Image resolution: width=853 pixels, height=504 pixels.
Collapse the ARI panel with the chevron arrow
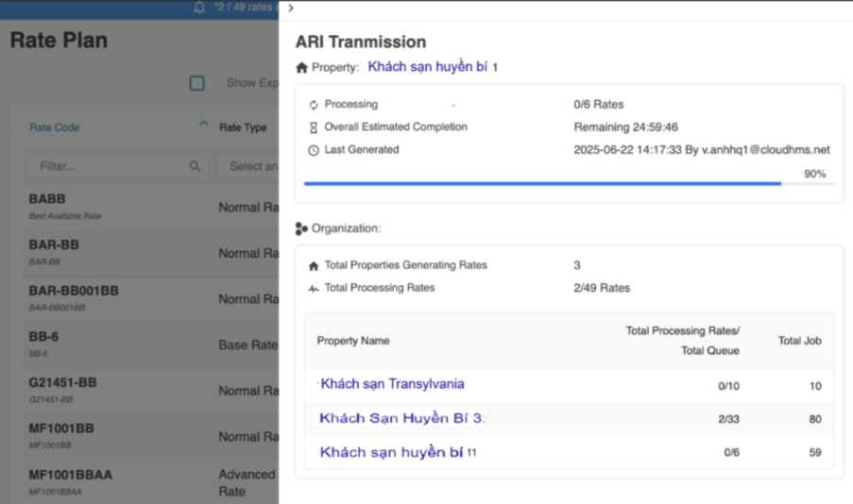click(x=291, y=8)
